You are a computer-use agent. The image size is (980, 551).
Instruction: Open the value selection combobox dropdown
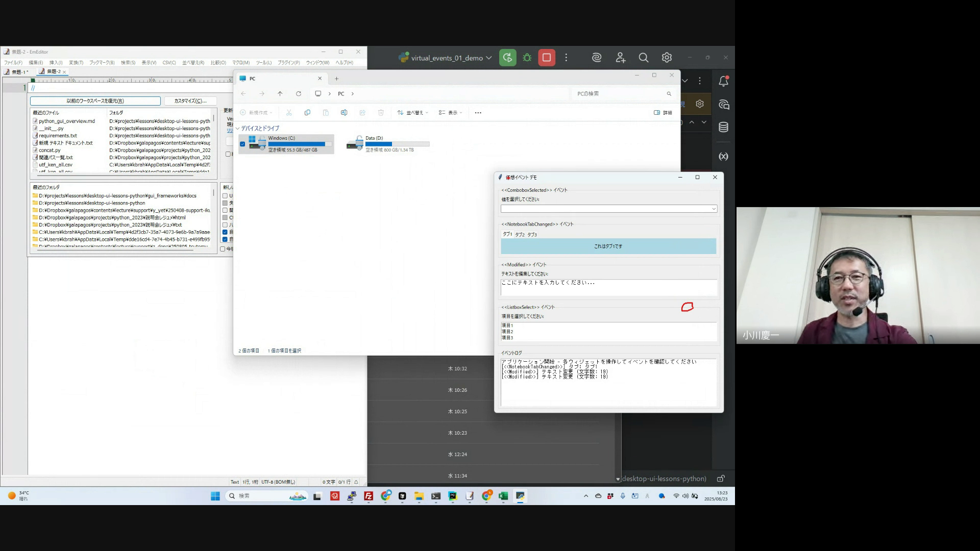(714, 209)
